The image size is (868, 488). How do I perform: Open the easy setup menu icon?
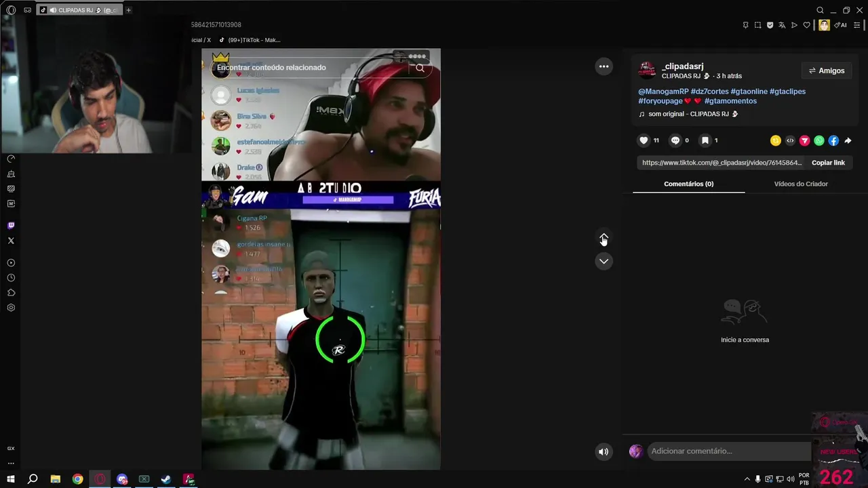point(856,25)
